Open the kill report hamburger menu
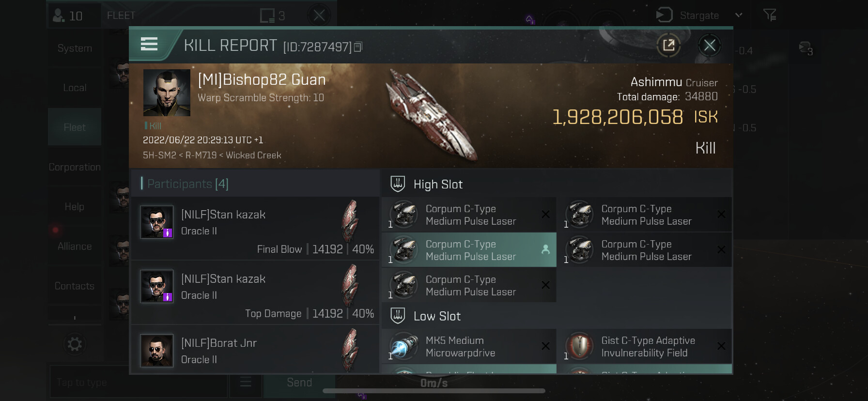 (x=149, y=44)
